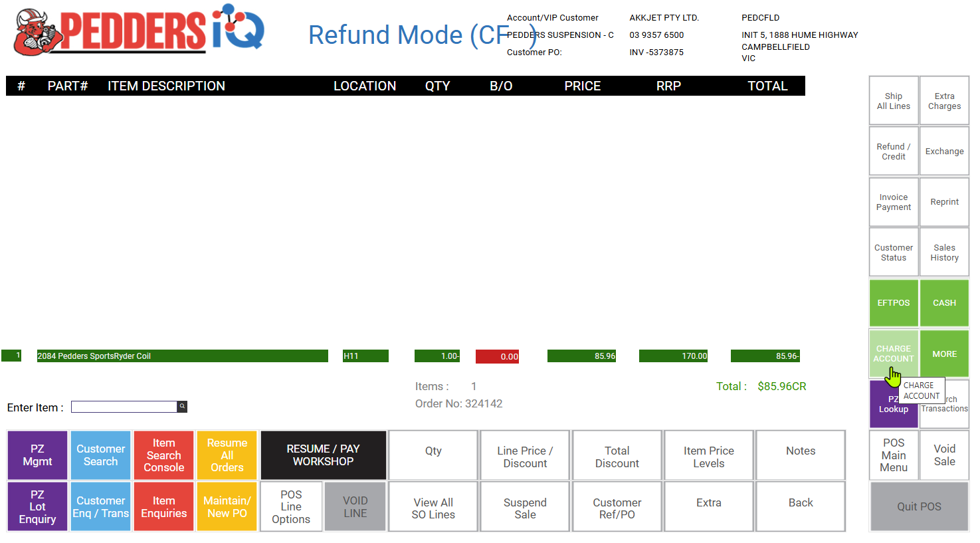Click Total Discount button

pyautogui.click(x=617, y=455)
